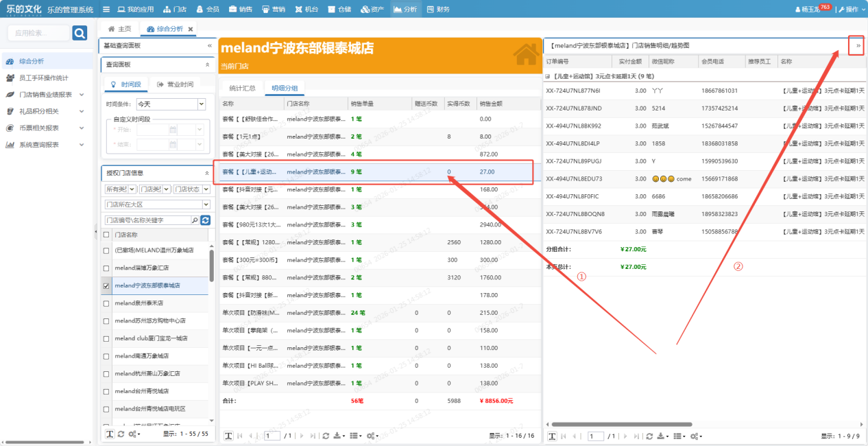The width and height of the screenshot is (868, 446).
Task: Click the notification badge showing 763
Action: pos(825,7)
